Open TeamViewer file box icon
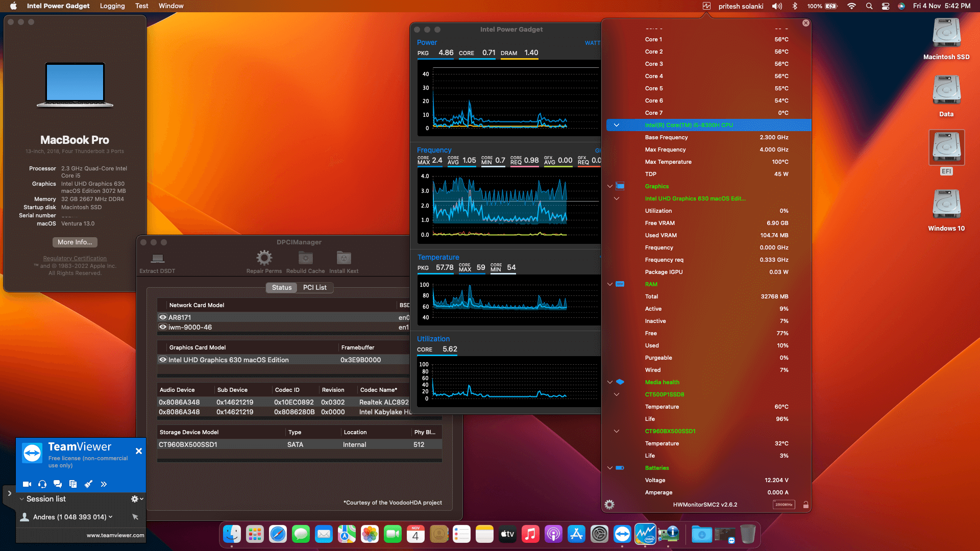The width and height of the screenshot is (980, 551). coord(73,484)
